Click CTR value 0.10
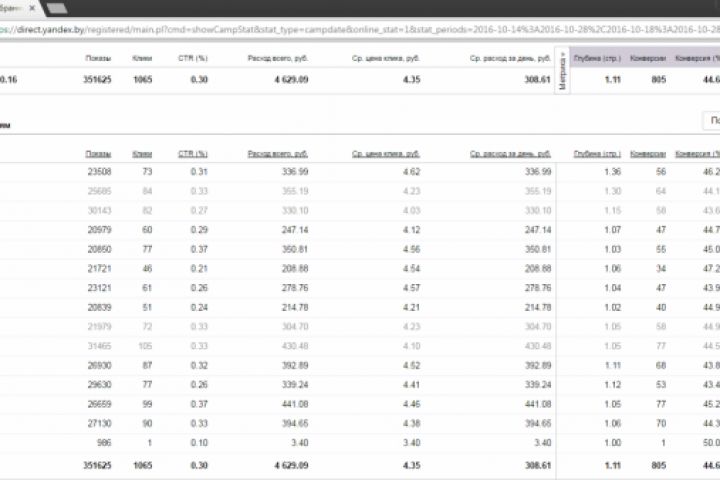720x480 pixels. click(x=199, y=443)
